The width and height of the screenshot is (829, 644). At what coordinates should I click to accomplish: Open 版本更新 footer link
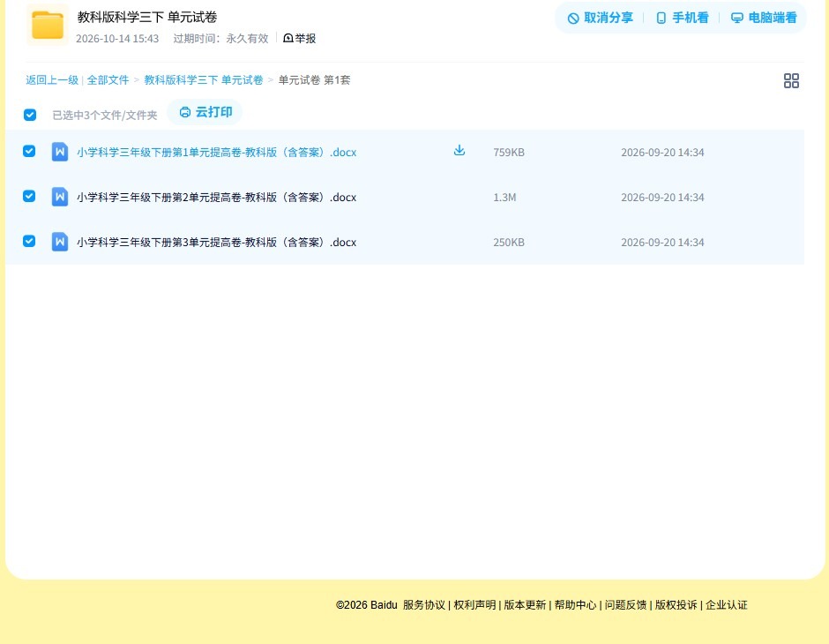coord(525,605)
